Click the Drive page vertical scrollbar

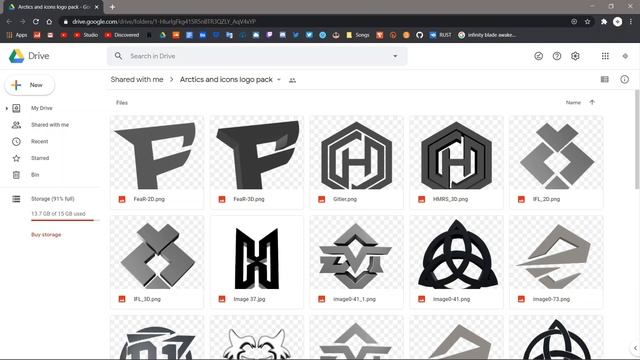(637, 139)
